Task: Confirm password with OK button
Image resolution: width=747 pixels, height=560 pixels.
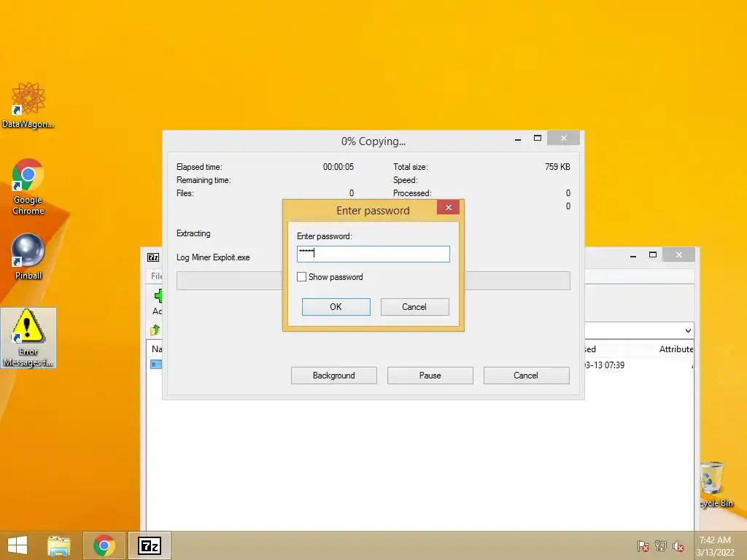Action: click(336, 307)
